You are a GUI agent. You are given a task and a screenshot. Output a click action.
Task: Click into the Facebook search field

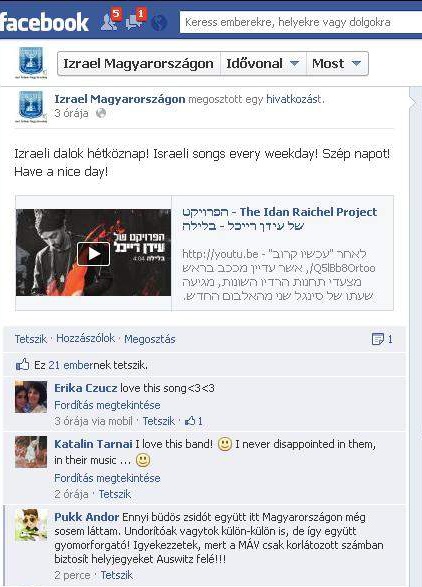[x=301, y=22]
